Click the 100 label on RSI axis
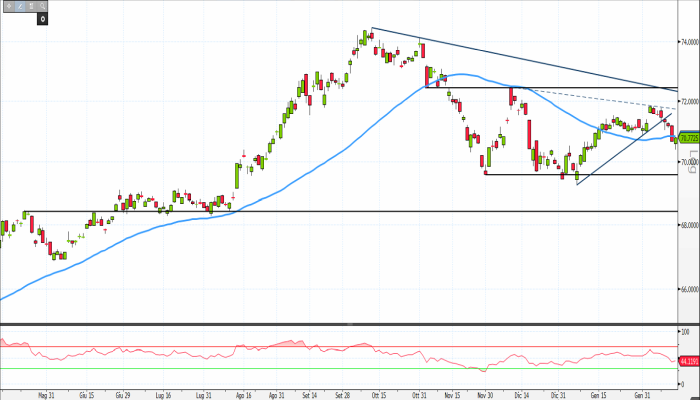Image resolution: width=700 pixels, height=400 pixels. [x=685, y=330]
